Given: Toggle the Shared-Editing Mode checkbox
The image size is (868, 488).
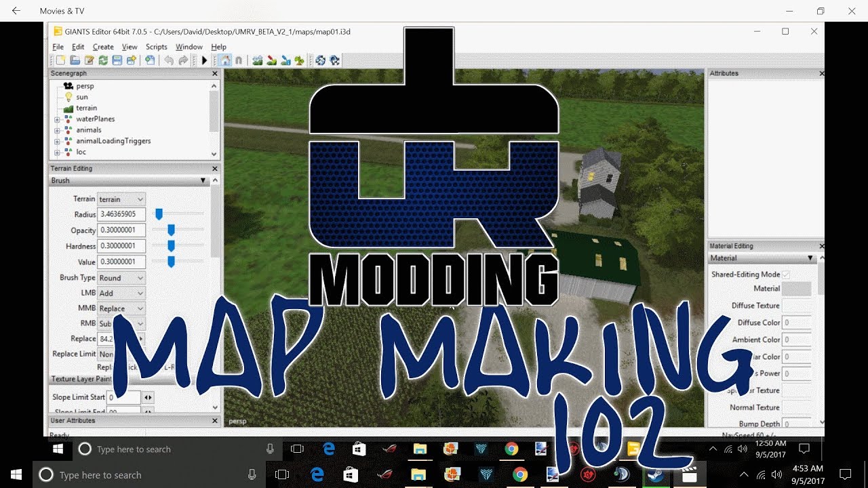Looking at the screenshot, I should [786, 274].
